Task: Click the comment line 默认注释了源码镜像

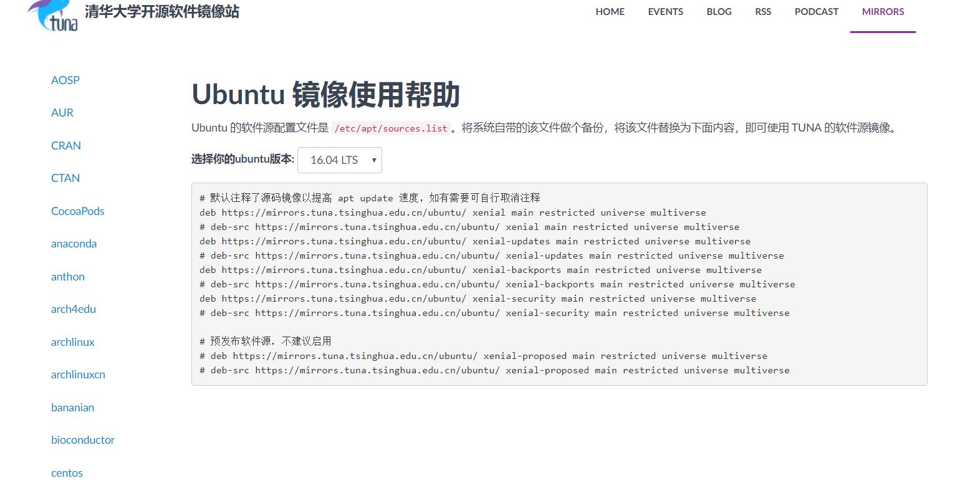Action: (x=370, y=198)
